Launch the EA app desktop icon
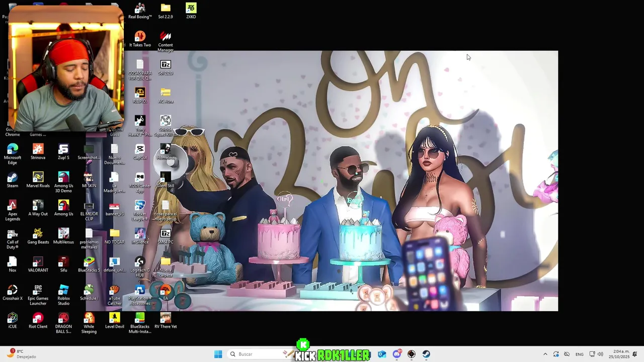Screen dimensions: 644x362 [166, 293]
